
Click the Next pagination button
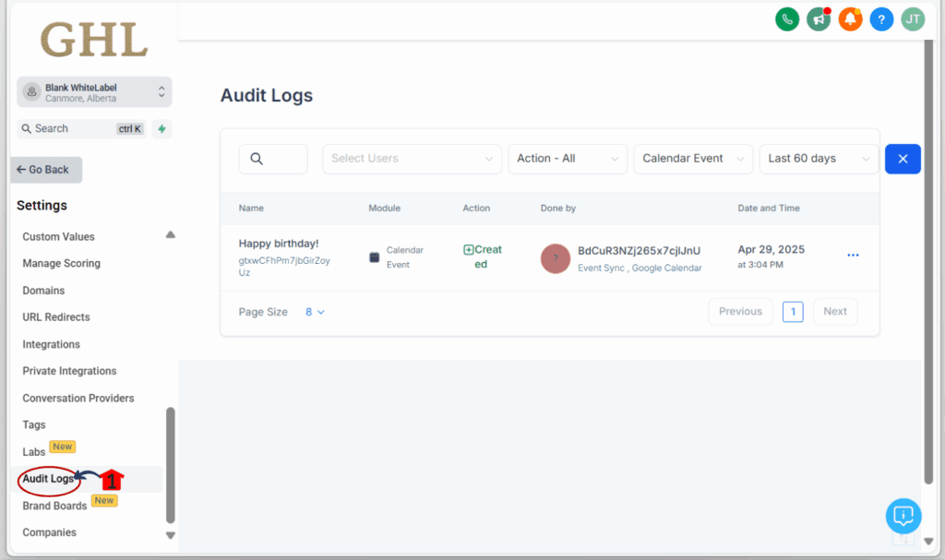point(834,312)
